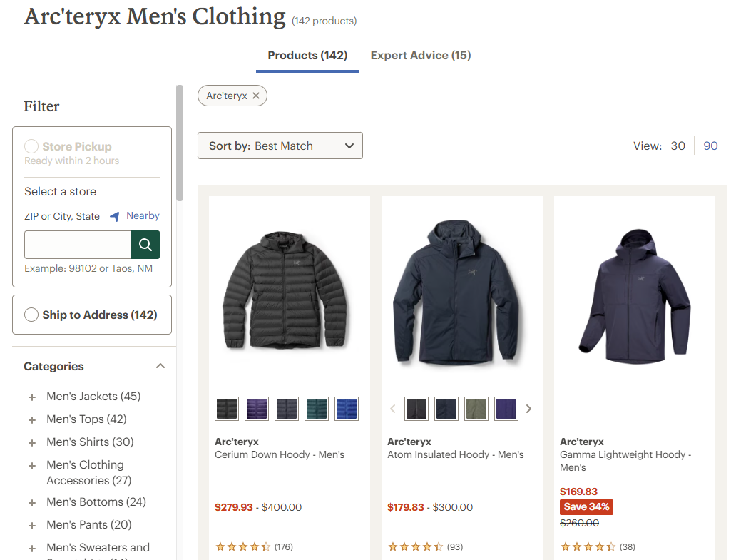Screen dimensions: 731x560
Task: Select the Products (142) tab
Action: (x=307, y=56)
